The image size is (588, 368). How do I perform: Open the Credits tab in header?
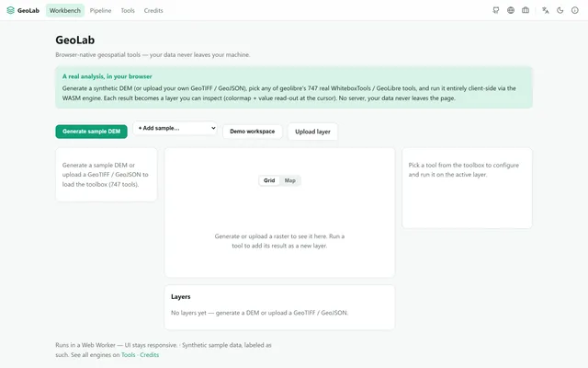click(x=153, y=10)
